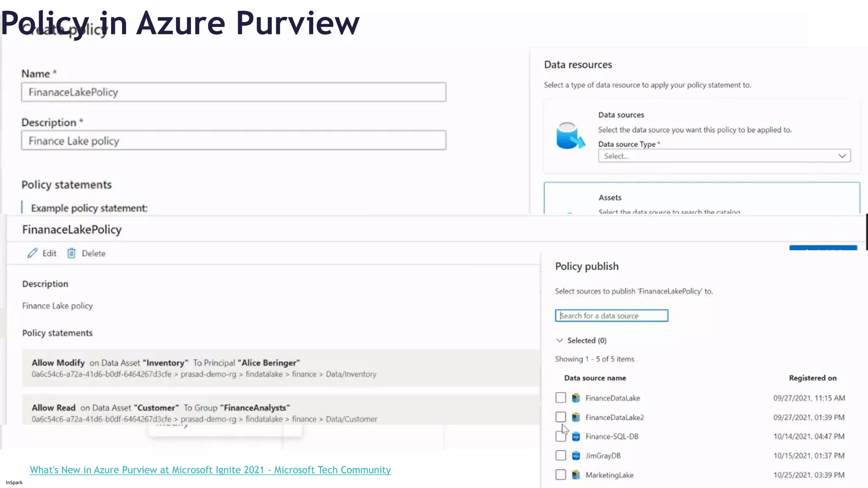
Task: Click the Edit button label
Action: pos(49,253)
